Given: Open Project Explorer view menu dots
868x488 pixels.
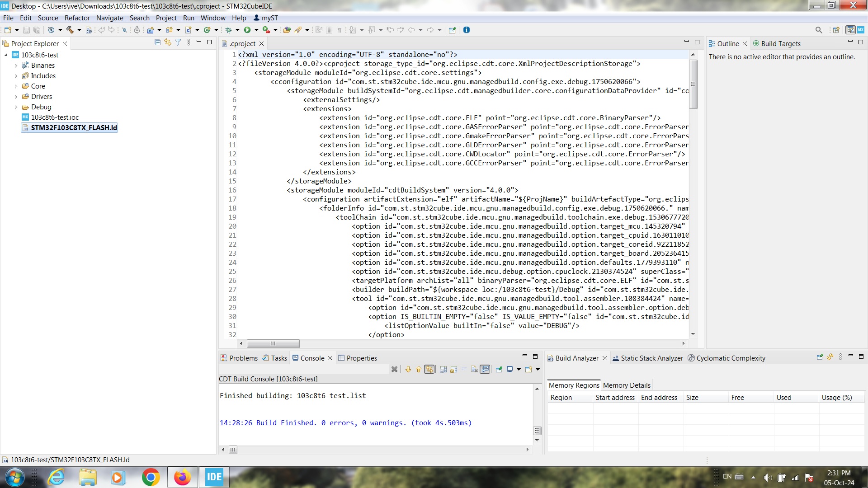Looking at the screenshot, I should point(189,42).
